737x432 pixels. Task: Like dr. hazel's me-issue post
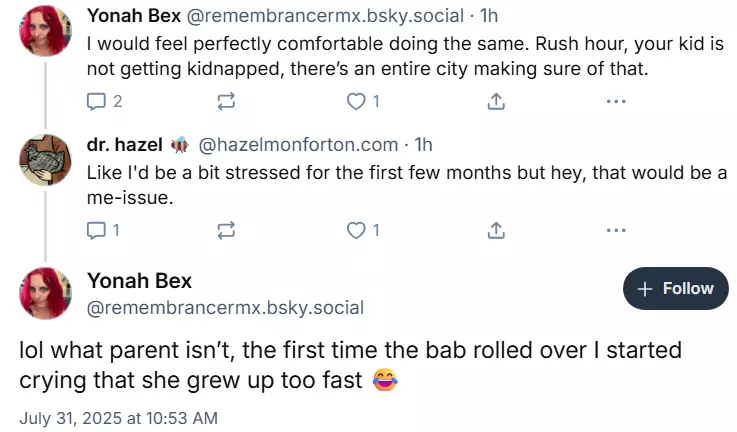pyautogui.click(x=363, y=230)
